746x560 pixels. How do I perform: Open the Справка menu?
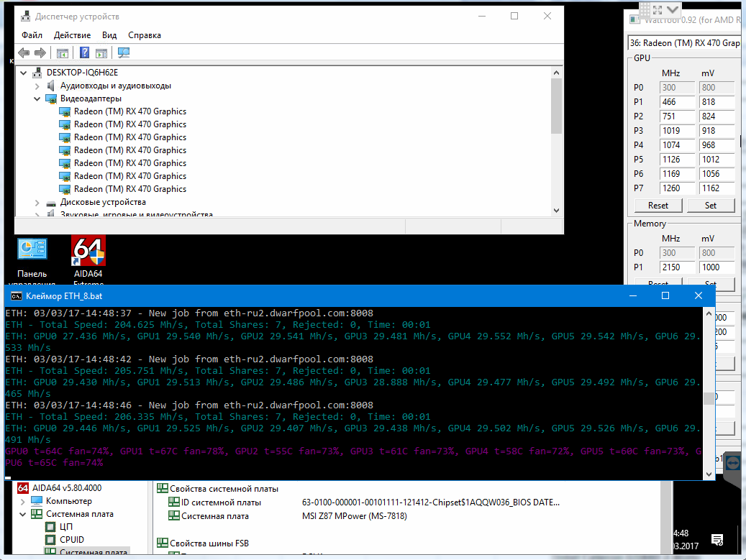(145, 35)
